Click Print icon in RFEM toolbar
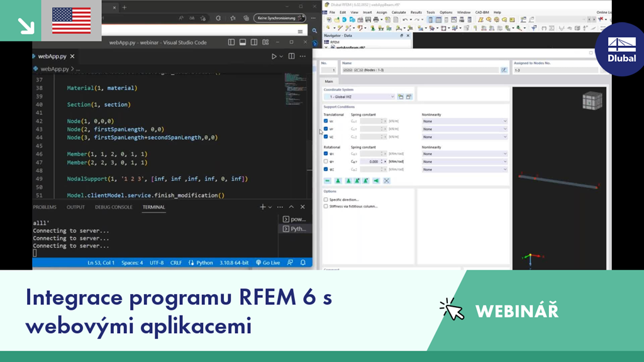 click(376, 19)
